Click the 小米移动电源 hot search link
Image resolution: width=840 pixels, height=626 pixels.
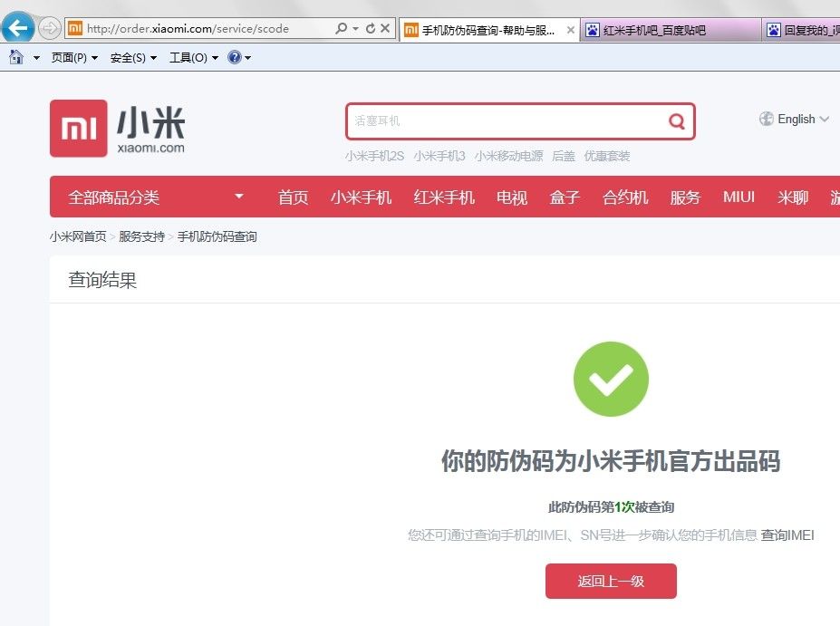[x=508, y=156]
